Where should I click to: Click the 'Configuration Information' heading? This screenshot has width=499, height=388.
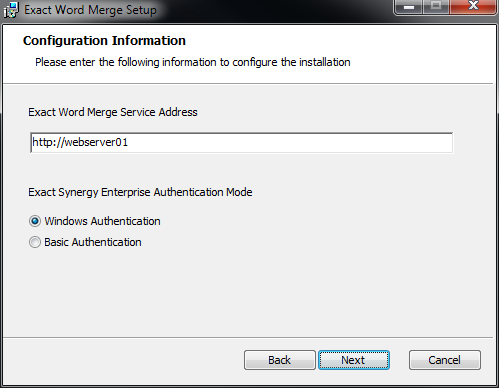pyautogui.click(x=104, y=41)
